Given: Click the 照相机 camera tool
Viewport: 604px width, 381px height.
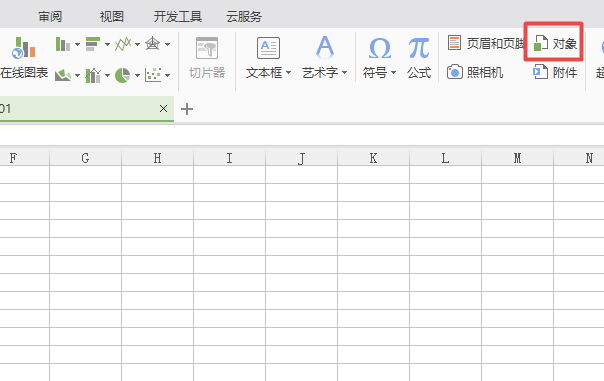Looking at the screenshot, I should [475, 72].
